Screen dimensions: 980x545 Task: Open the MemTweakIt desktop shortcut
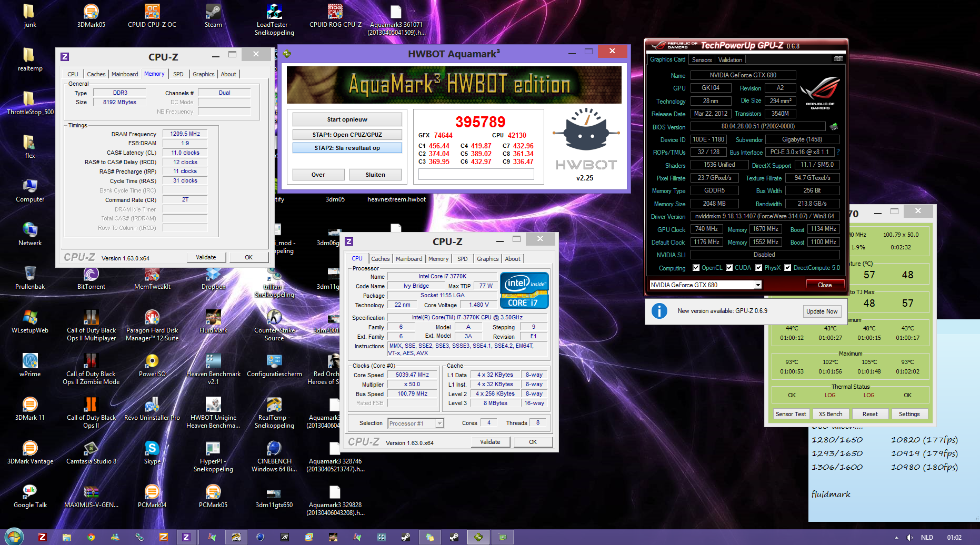(152, 278)
